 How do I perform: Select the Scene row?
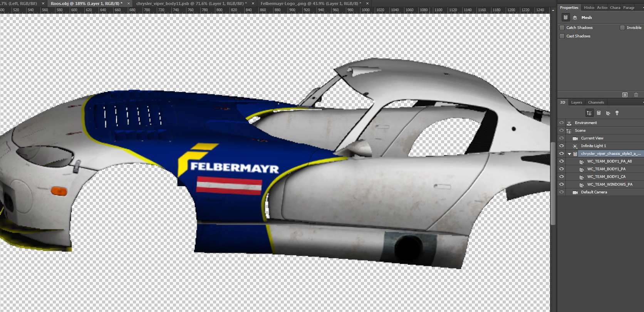click(600, 131)
